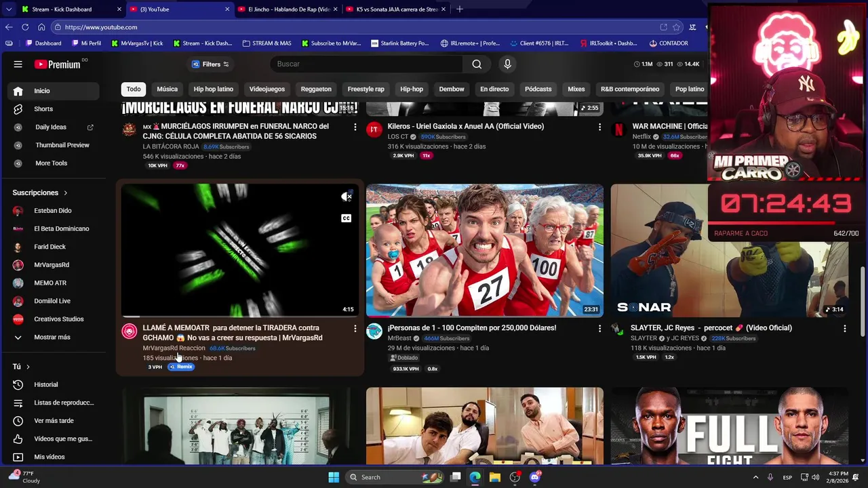Open Windows Start menu
Viewport: 868px width, 488px height.
[334, 477]
